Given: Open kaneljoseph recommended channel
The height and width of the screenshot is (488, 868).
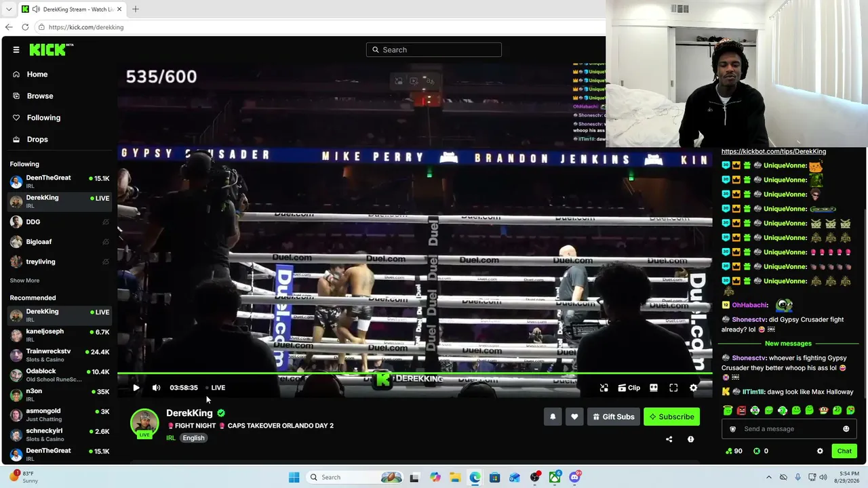Looking at the screenshot, I should [x=58, y=335].
